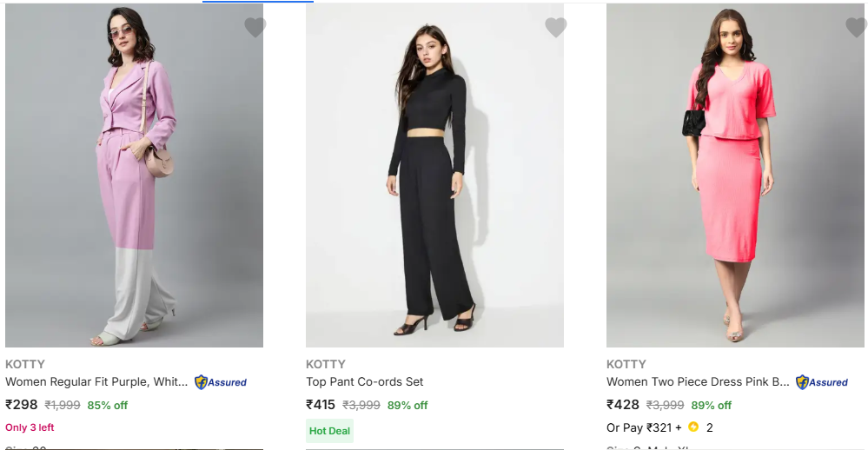
Task: Click the Assured badge beside Women Two Piece Dress
Action: click(822, 382)
